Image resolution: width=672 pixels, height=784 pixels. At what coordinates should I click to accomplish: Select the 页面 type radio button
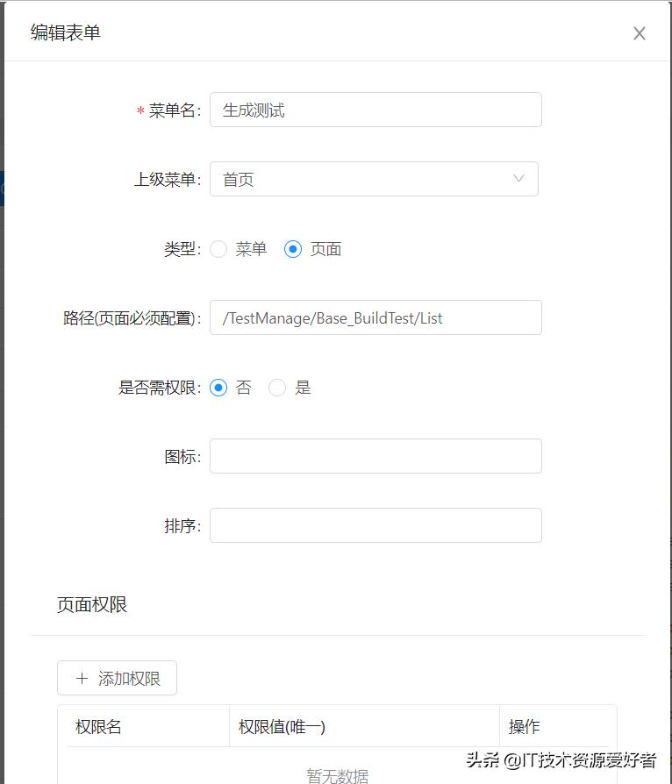pos(292,249)
